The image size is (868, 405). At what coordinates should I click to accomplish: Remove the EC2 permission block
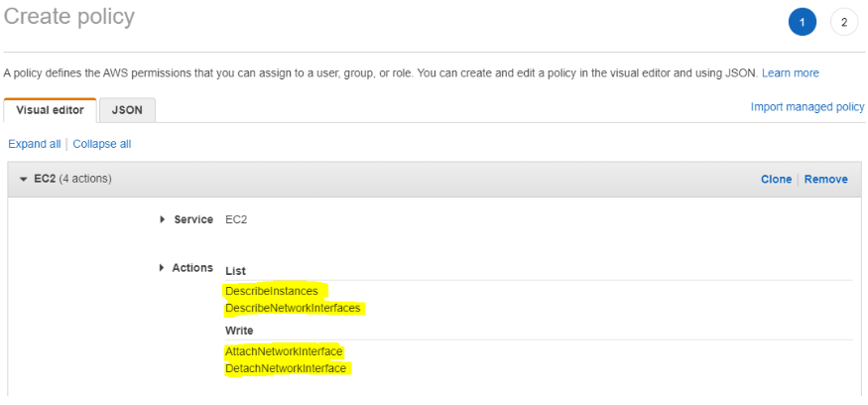pos(825,180)
